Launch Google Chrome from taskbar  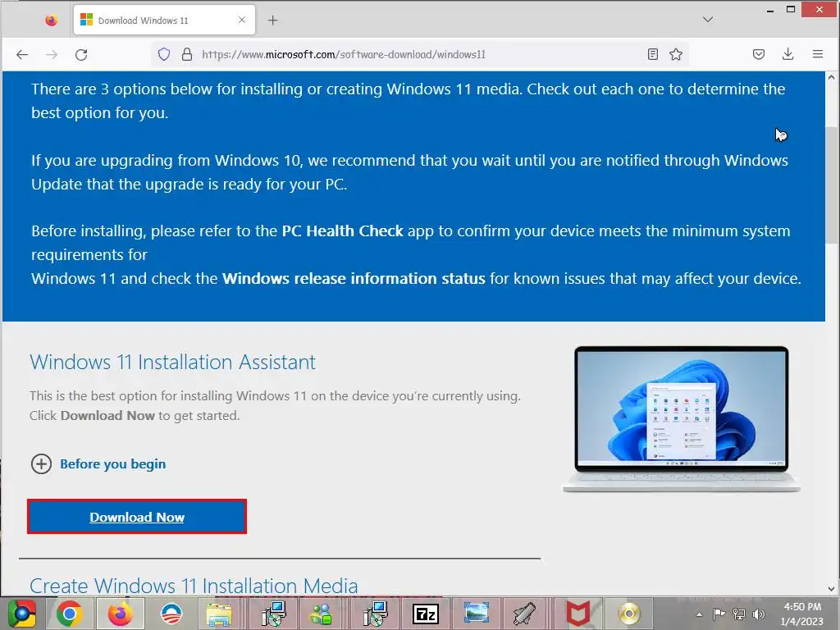pos(70,614)
